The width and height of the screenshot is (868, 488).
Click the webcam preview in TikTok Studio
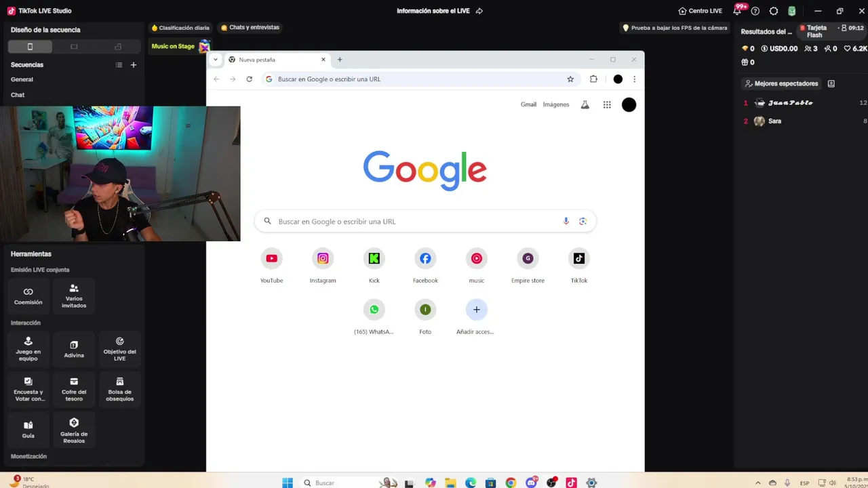point(120,174)
